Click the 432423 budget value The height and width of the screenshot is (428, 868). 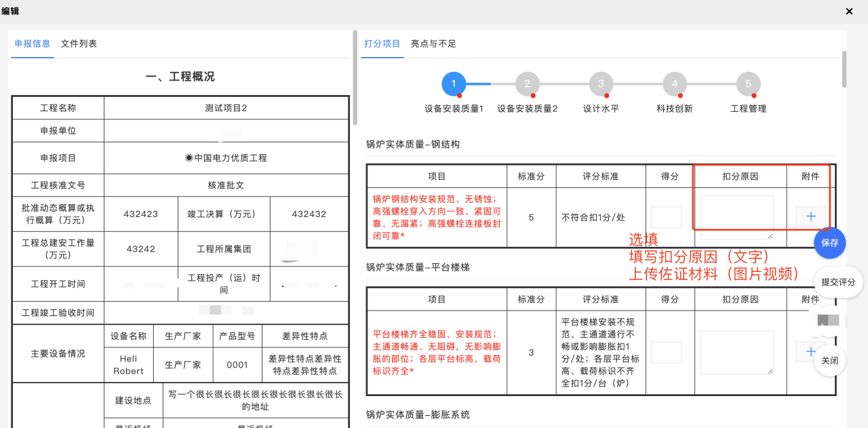click(141, 214)
